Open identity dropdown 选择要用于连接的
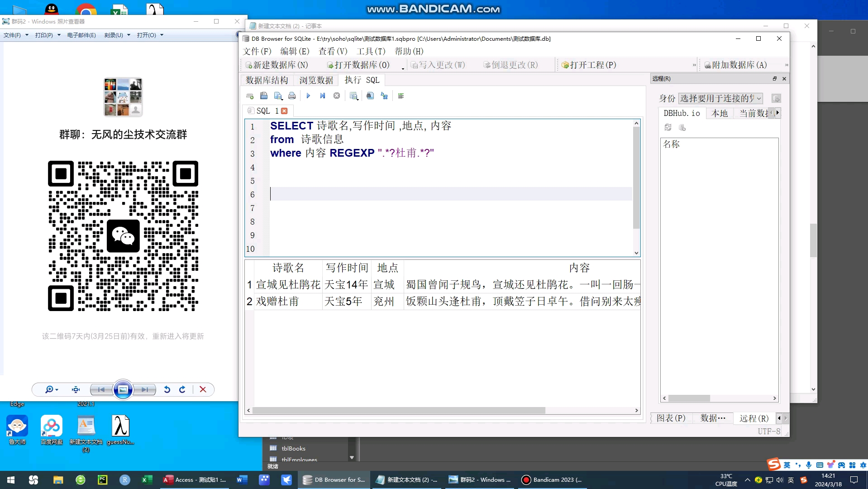 tap(721, 99)
